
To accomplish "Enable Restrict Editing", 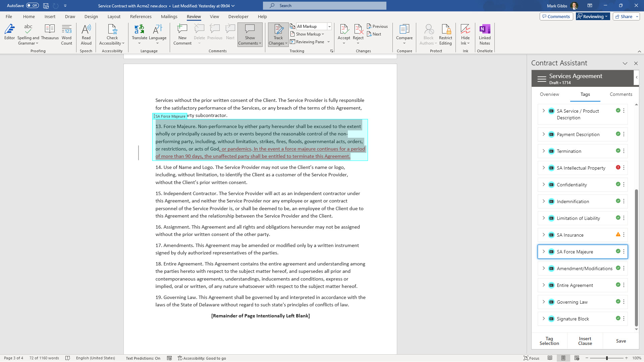I will (445, 34).
